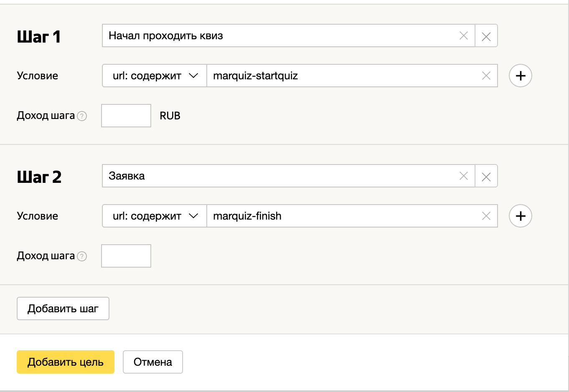Clear the Step 1 name text
Image resolution: width=569 pixels, height=392 pixels.
[x=463, y=36]
